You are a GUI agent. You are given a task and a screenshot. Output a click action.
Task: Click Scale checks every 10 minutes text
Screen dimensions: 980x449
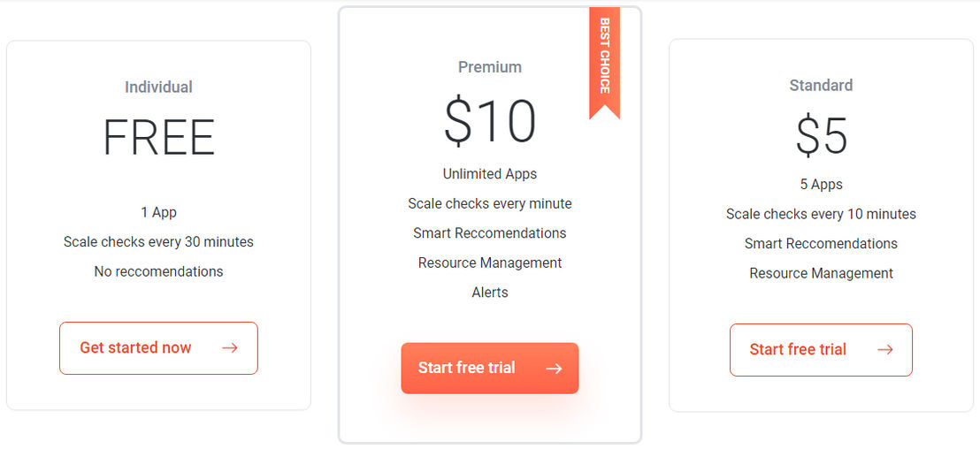pyautogui.click(x=822, y=214)
